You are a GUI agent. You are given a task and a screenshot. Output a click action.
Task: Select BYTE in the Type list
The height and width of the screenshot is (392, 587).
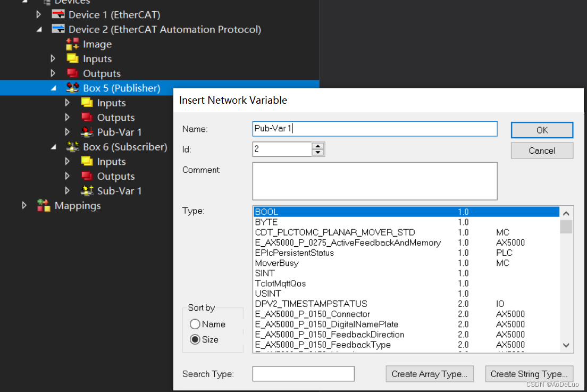pos(266,222)
